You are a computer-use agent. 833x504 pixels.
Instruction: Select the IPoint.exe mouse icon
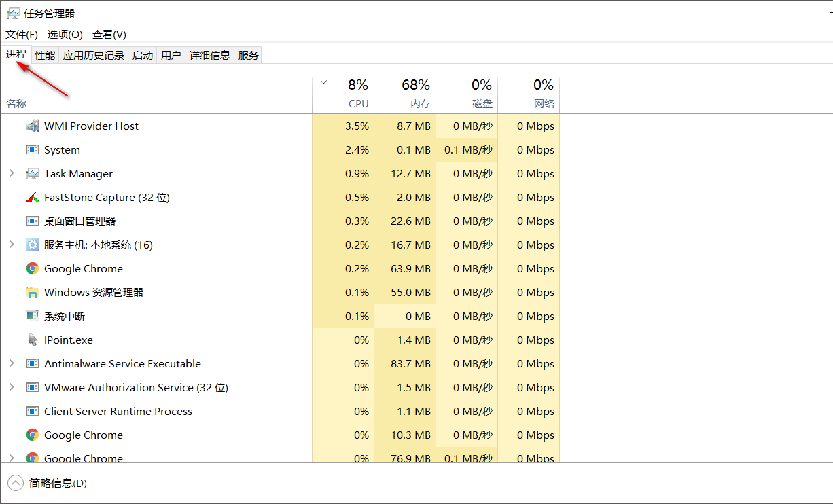point(32,340)
